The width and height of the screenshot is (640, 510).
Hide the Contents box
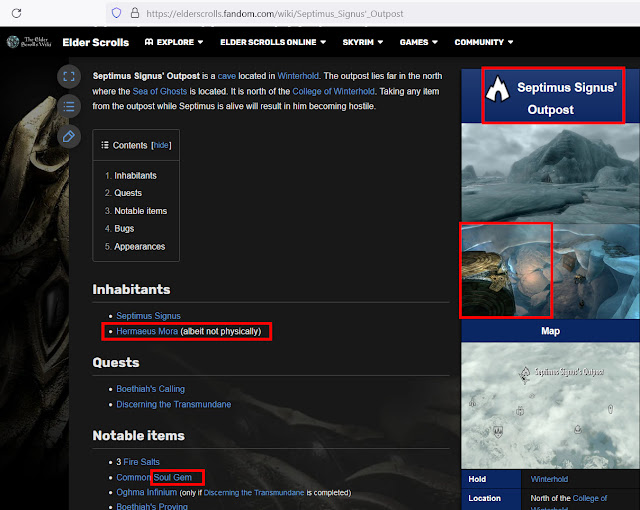pyautogui.click(x=161, y=145)
